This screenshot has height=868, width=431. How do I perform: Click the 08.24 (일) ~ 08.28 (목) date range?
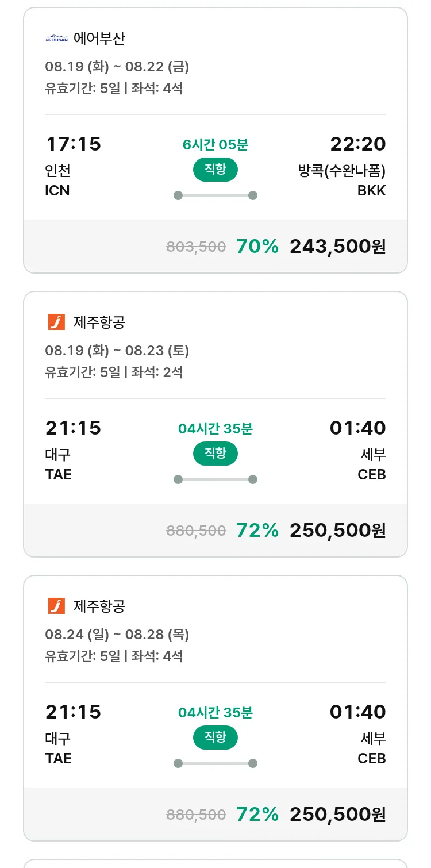(117, 635)
